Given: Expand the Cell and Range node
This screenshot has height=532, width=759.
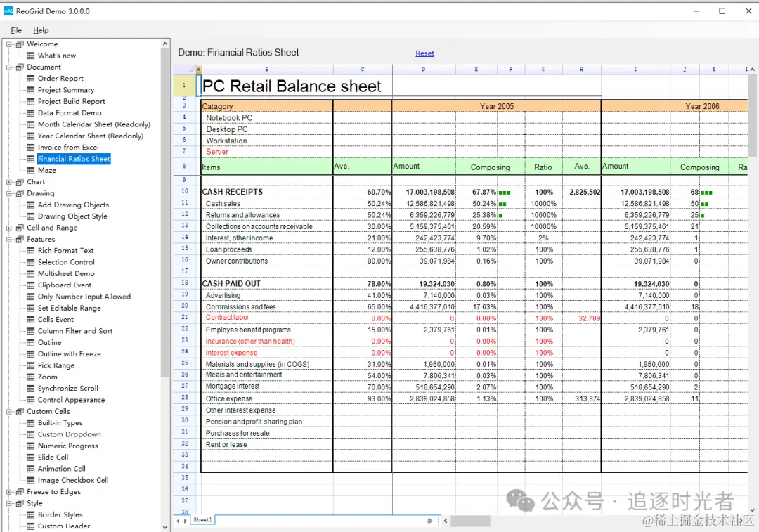Looking at the screenshot, I should [9, 228].
